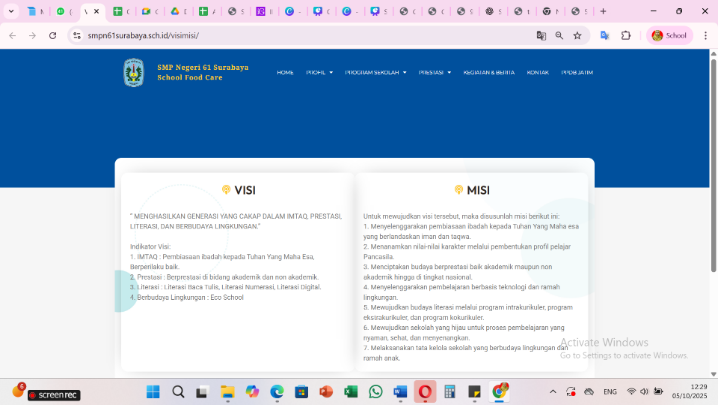Open the KONTAK menu item

[537, 73]
